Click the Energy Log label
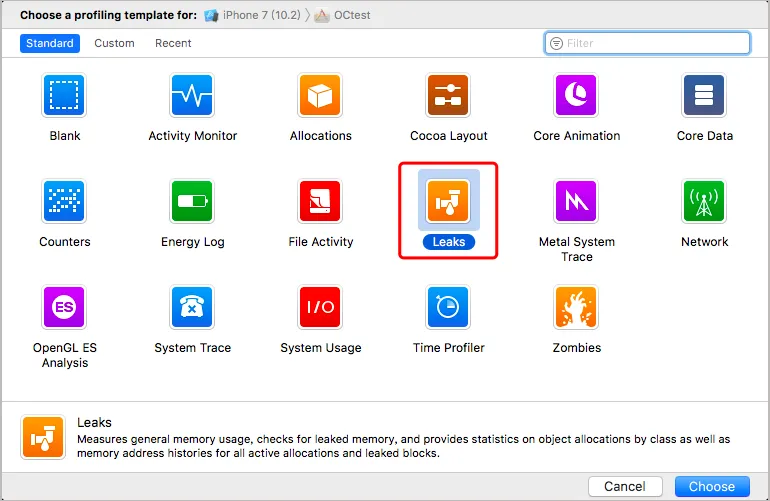This screenshot has height=501, width=770. tap(192, 242)
